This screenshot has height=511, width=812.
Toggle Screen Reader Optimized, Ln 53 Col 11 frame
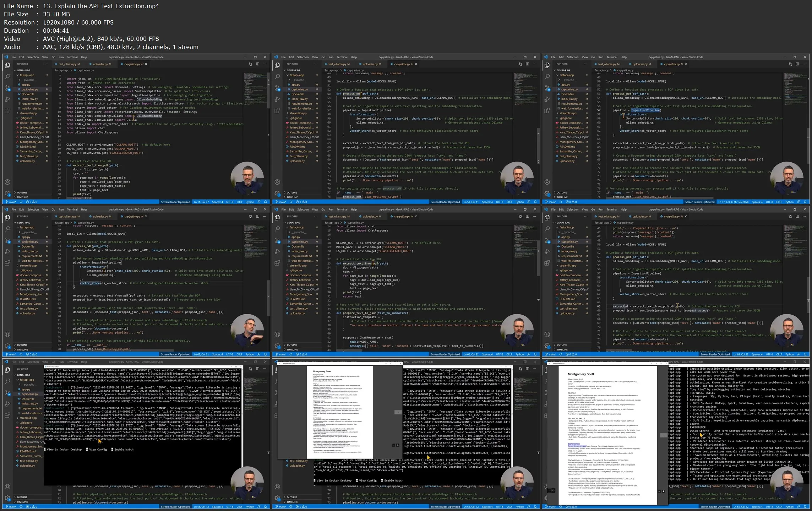click(x=445, y=202)
